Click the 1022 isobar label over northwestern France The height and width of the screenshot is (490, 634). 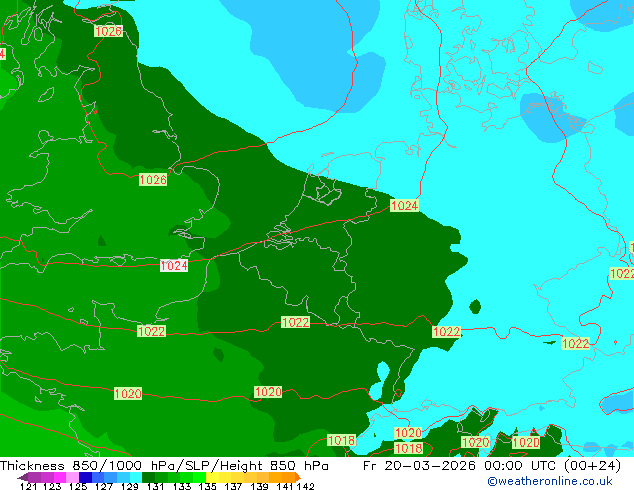click(x=151, y=331)
